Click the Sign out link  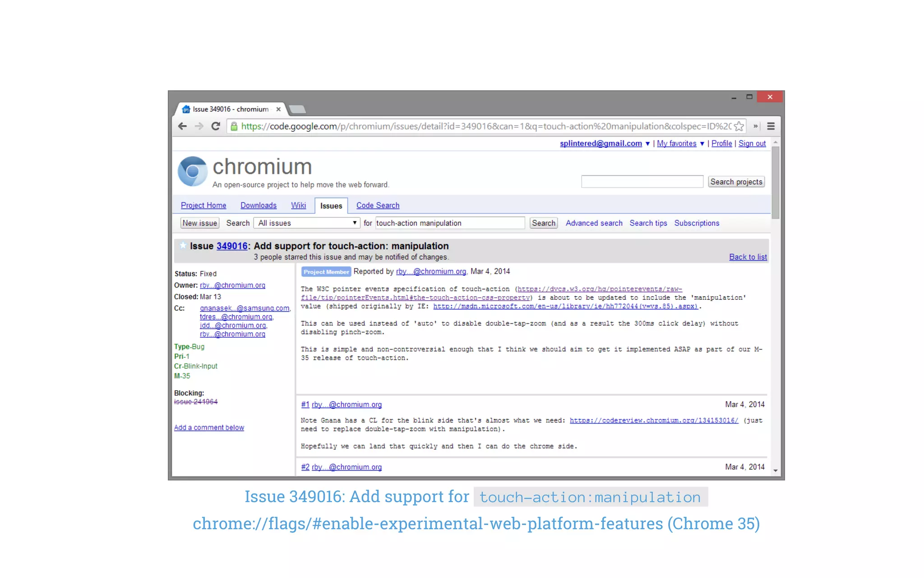(x=752, y=144)
